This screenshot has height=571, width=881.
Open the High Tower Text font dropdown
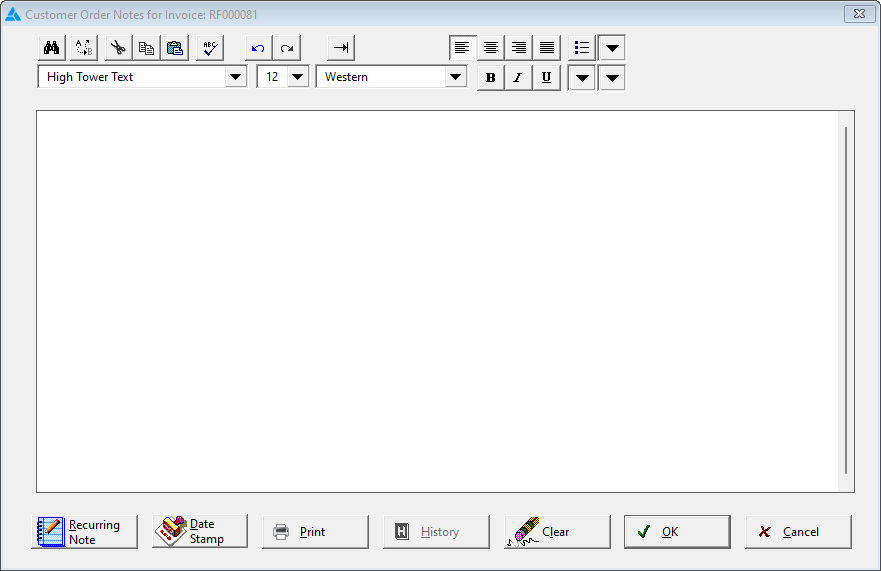pyautogui.click(x=235, y=77)
